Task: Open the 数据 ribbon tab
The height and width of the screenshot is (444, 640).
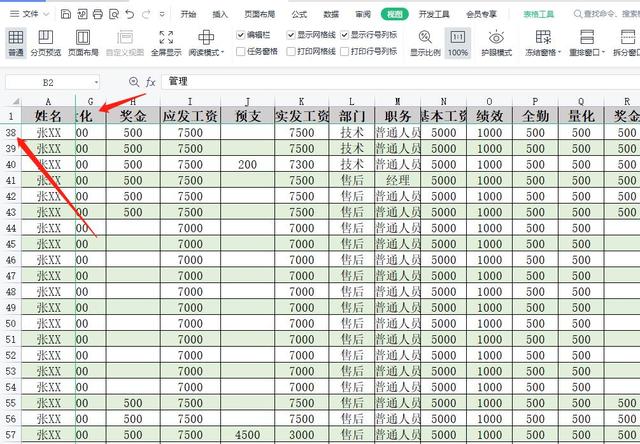Action: pos(331,14)
